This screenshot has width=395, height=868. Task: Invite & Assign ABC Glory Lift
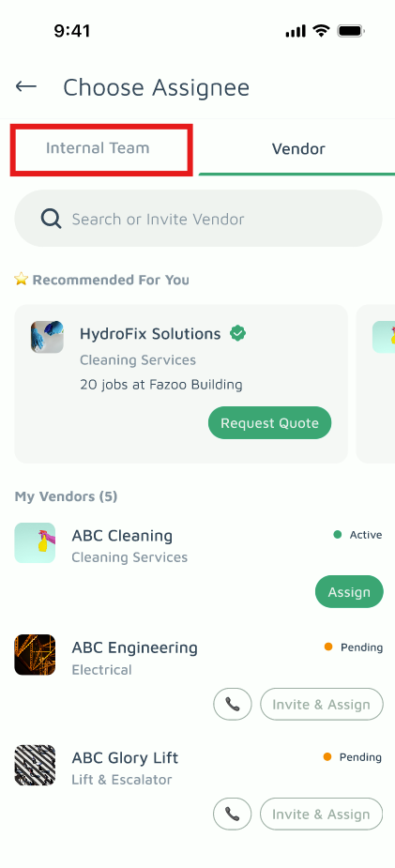322,814
